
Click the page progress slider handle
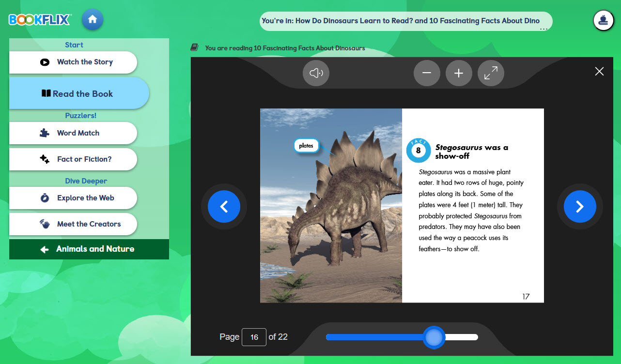[x=434, y=337]
